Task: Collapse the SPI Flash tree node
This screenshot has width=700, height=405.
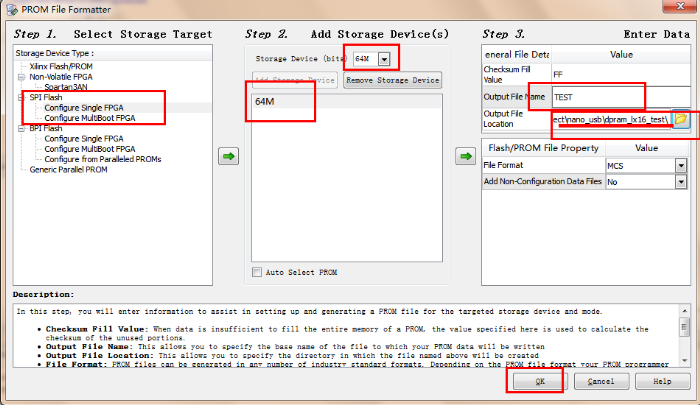Action: tap(21, 98)
